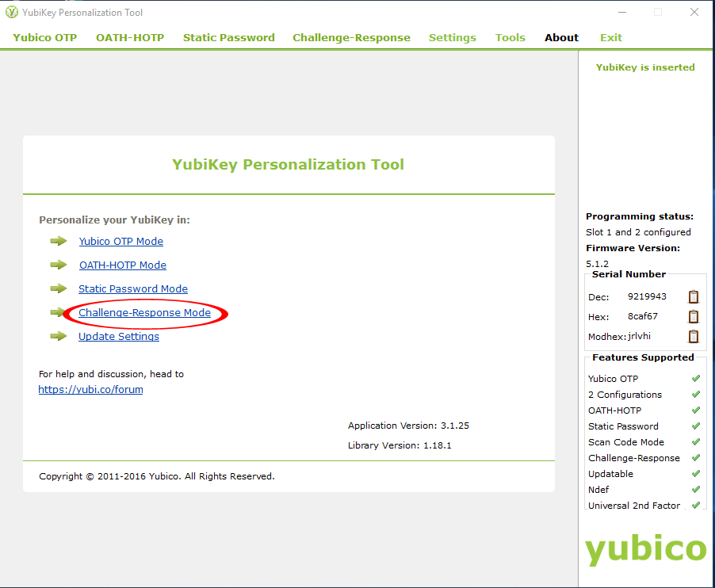This screenshot has height=588, width=715.
Task: Click the hex serial value 8caf67
Action: pos(643,316)
